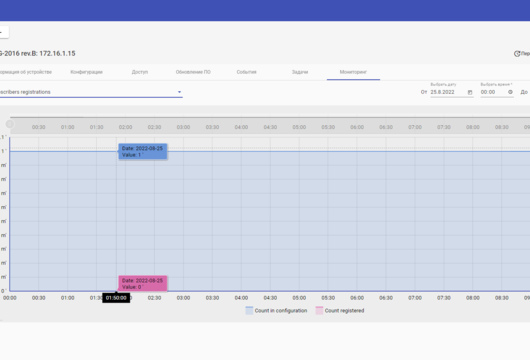Click the round handle on the overview scrollbar
The width and height of the screenshot is (530, 360).
pos(10,124)
